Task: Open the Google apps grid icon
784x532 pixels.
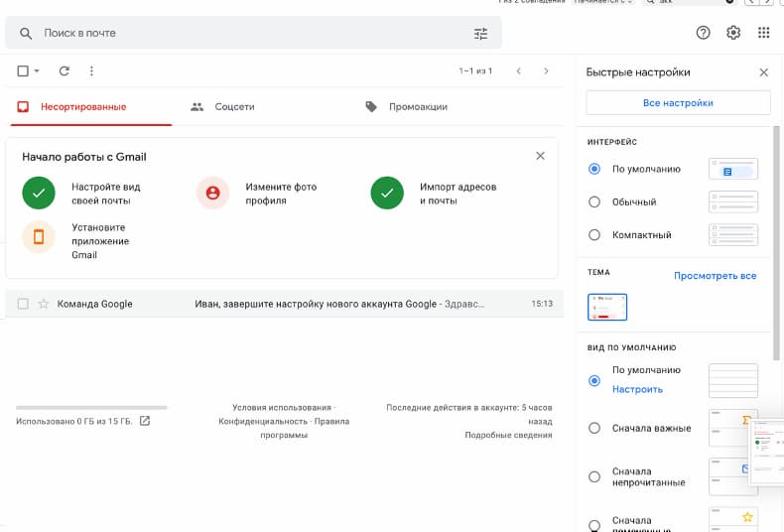Action: pyautogui.click(x=763, y=33)
